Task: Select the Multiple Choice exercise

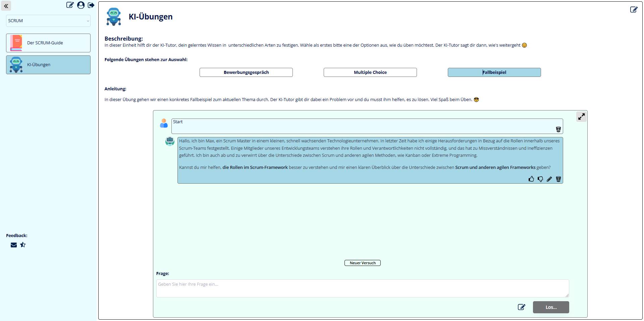Action: click(370, 73)
